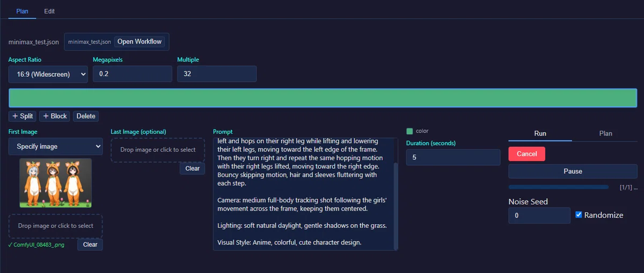This screenshot has height=273, width=644.
Task: Click the run progress bar
Action: click(x=559, y=187)
